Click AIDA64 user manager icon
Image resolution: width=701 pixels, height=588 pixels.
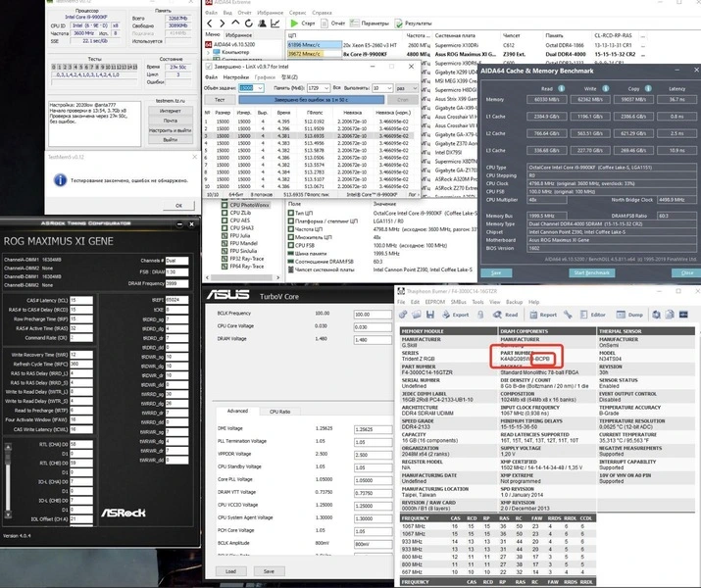click(263, 24)
